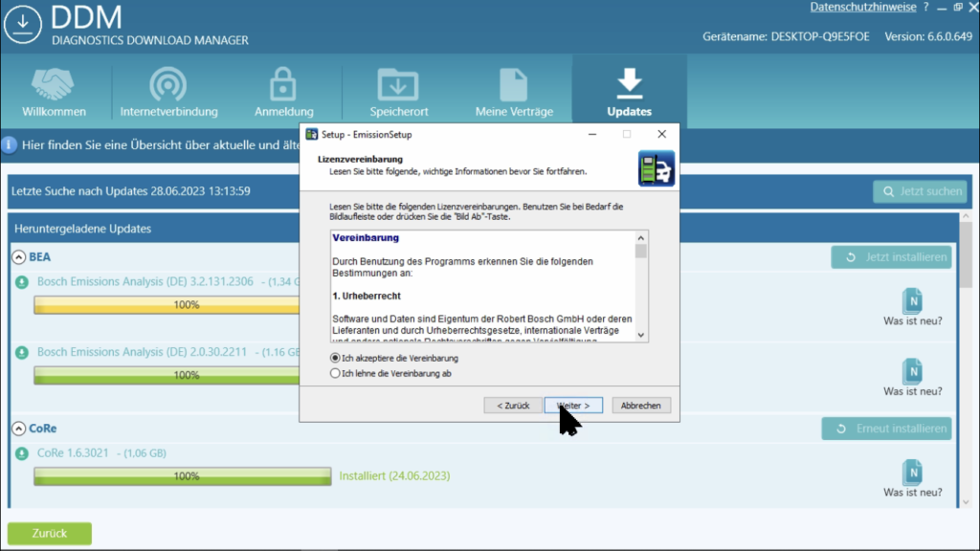Restore down the DDM main window
The height and width of the screenshot is (551, 980).
click(958, 8)
